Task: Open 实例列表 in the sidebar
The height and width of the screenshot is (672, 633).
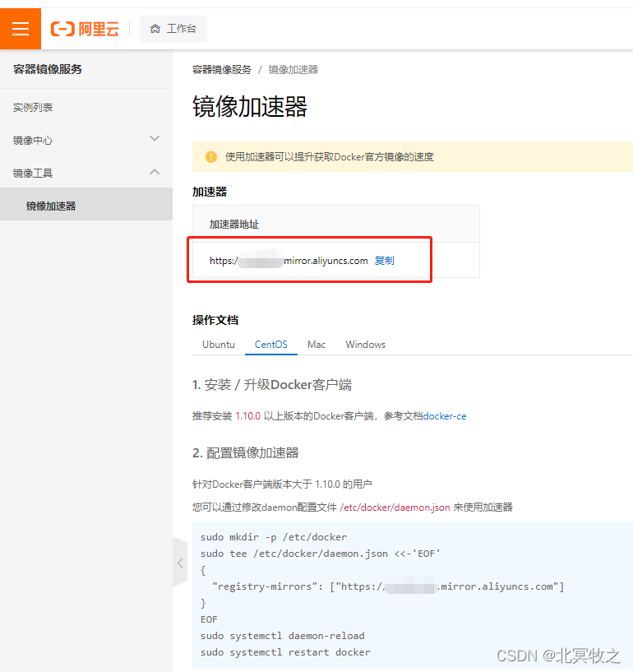Action: point(33,107)
